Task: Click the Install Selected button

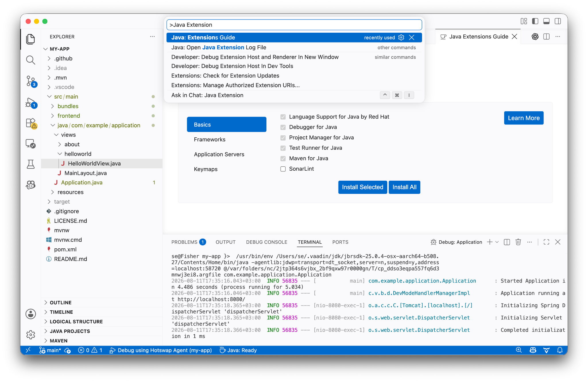Action: click(362, 187)
